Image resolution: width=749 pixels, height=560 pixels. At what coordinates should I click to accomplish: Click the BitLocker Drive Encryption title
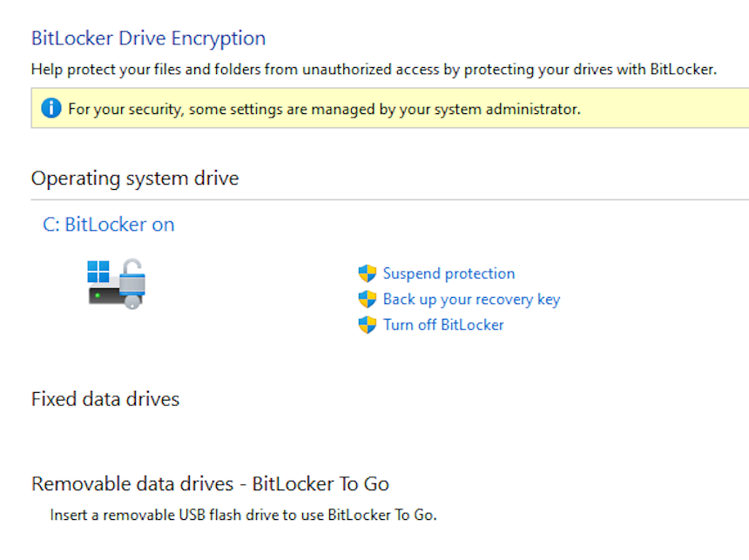coord(148,38)
